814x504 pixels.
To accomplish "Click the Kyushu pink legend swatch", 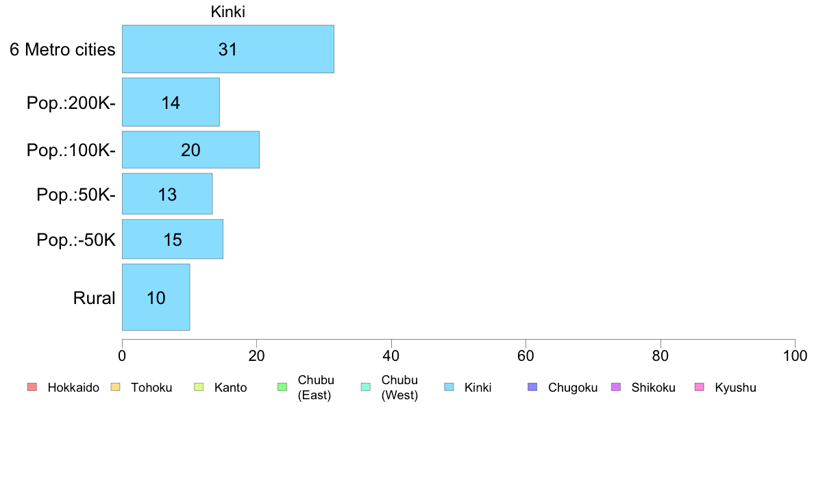I will (x=700, y=387).
